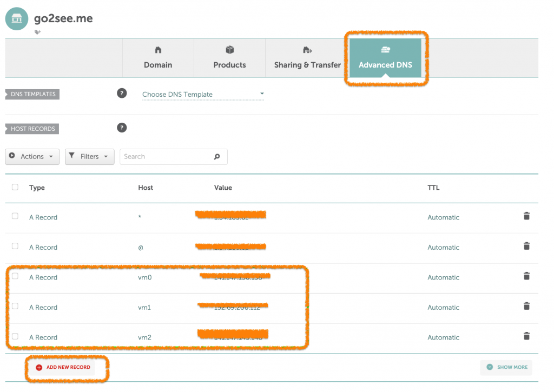This screenshot has height=392, width=554.
Task: Delete the vm0 A Record with trash icon
Action: 526,276
